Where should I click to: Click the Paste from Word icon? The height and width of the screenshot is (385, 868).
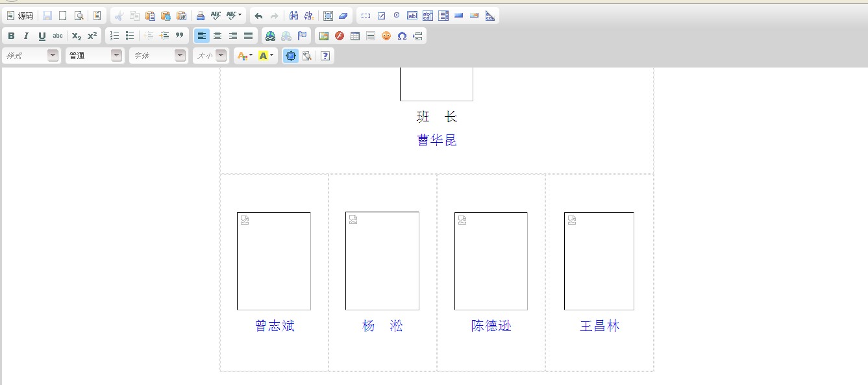click(181, 16)
